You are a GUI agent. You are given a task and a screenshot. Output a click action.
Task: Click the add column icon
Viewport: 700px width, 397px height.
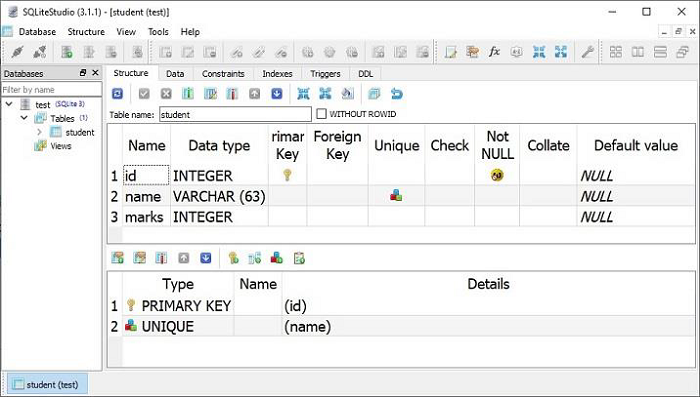click(188, 93)
